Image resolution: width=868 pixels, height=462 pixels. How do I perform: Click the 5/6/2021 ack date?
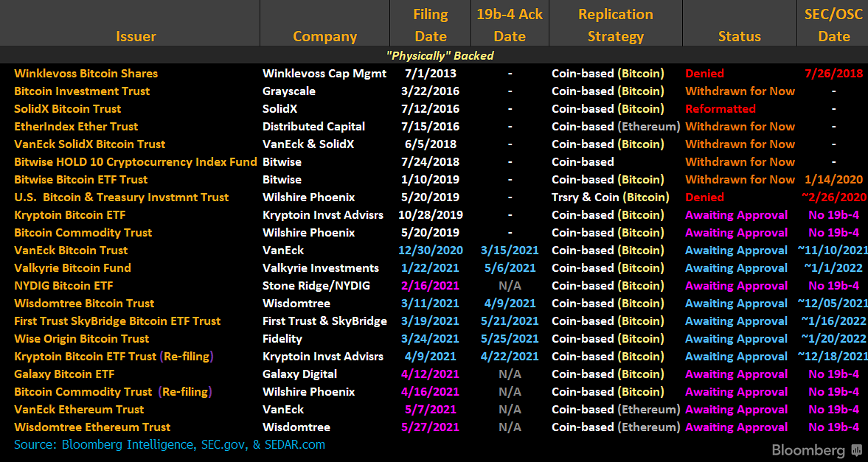click(x=510, y=267)
